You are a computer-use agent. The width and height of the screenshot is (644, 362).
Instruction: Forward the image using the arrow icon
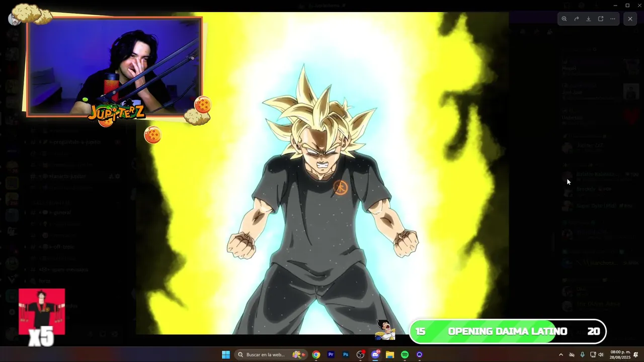(x=576, y=19)
